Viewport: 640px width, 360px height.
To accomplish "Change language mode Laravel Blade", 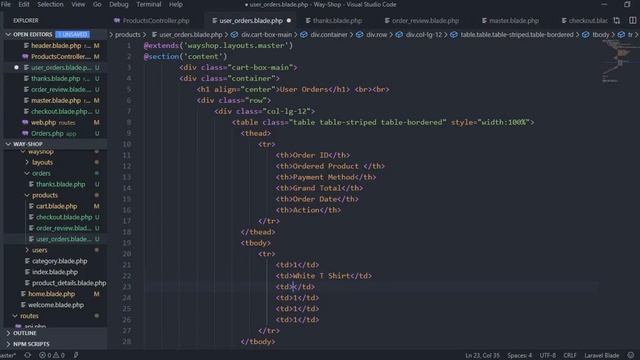I will click(x=602, y=356).
